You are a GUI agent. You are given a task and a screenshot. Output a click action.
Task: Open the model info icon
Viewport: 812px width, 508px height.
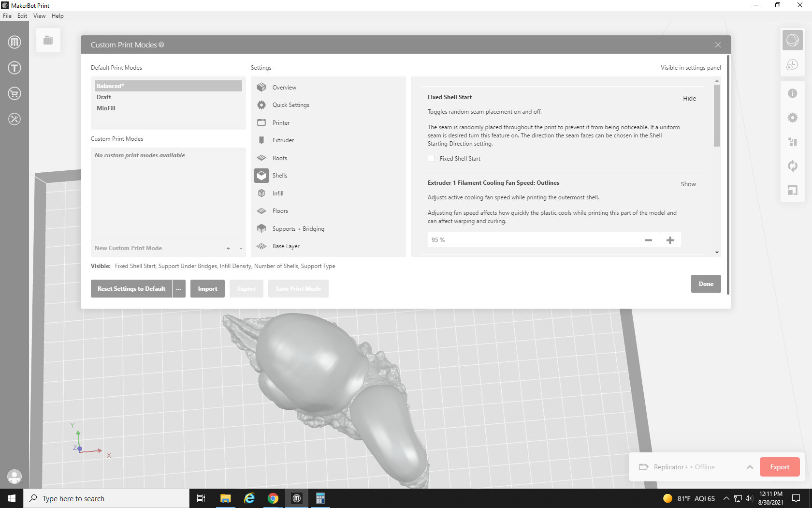pos(792,93)
